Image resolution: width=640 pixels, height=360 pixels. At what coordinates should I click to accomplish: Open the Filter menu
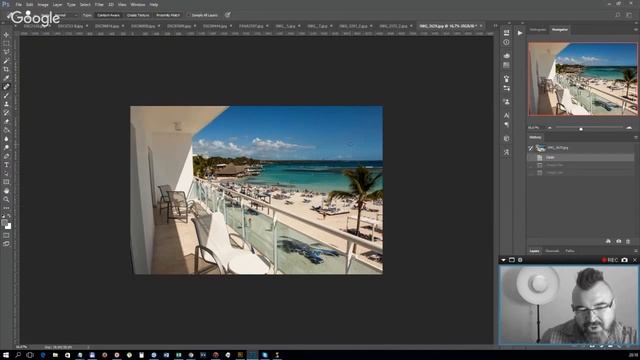[x=99, y=4]
